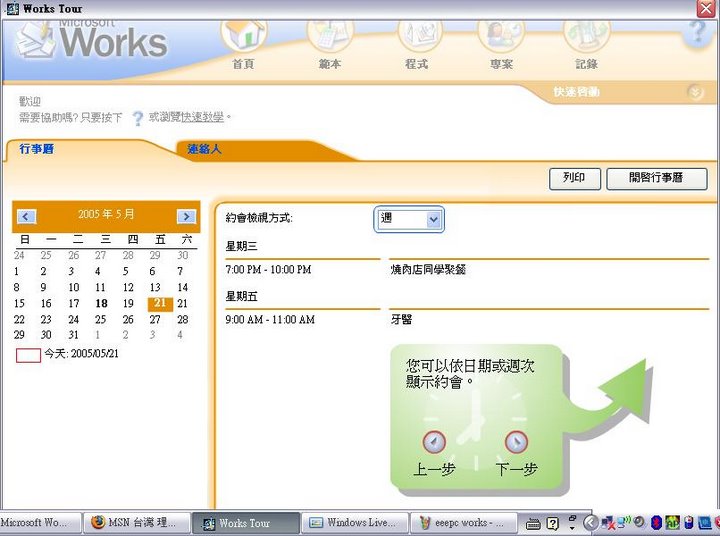720x536 pixels.
Task: Go to previous month in calendar
Action: 26,216
